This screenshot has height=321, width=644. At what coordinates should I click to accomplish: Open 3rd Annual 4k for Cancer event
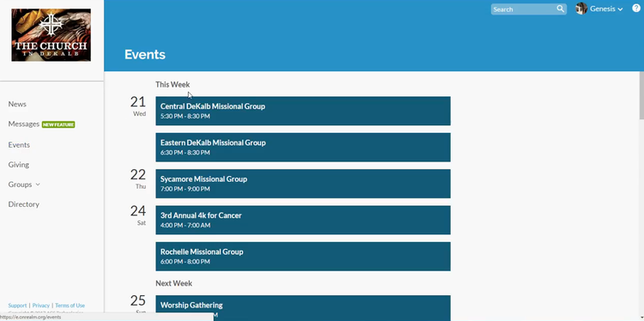tap(303, 220)
